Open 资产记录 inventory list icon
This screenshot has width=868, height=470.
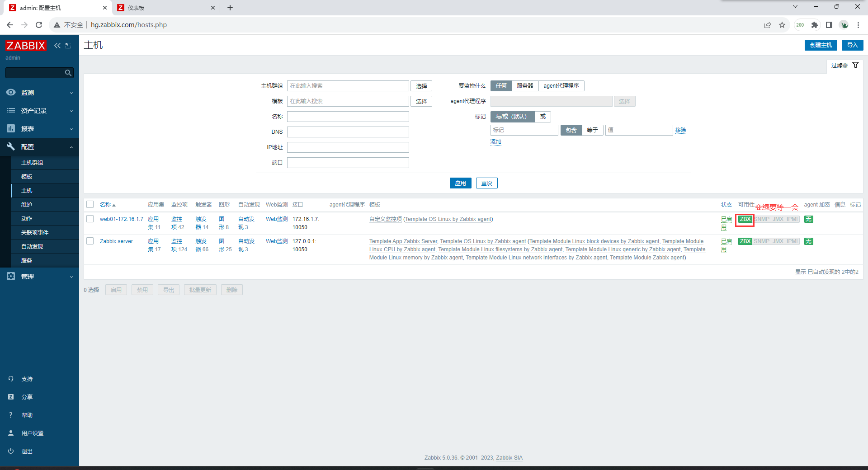(11, 110)
